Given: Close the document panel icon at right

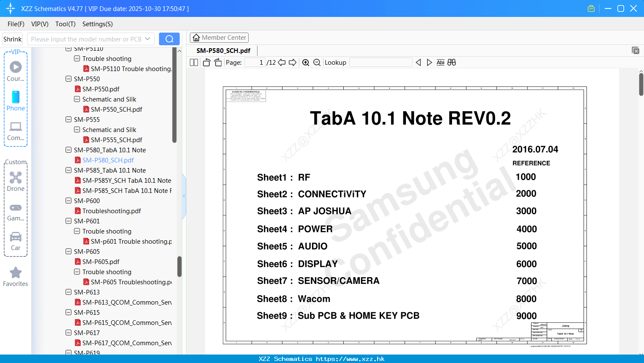Looking at the screenshot, I should coord(636,50).
